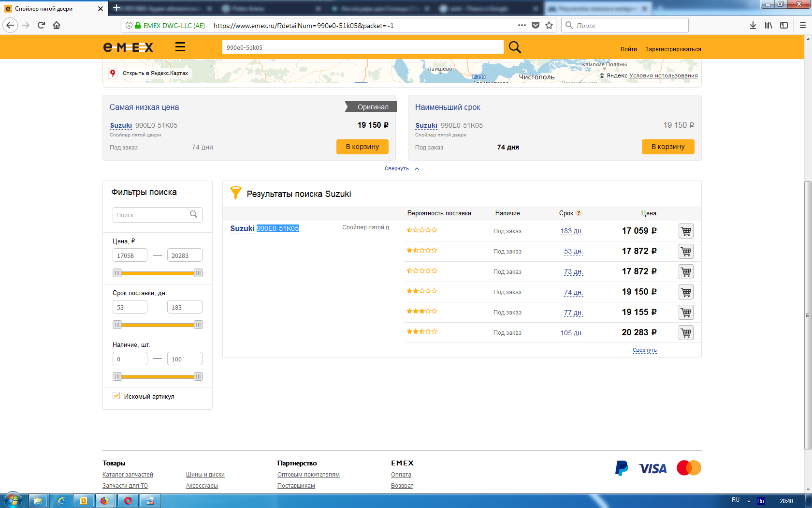Open the browser library icon
812x508 pixels.
pos(768,25)
